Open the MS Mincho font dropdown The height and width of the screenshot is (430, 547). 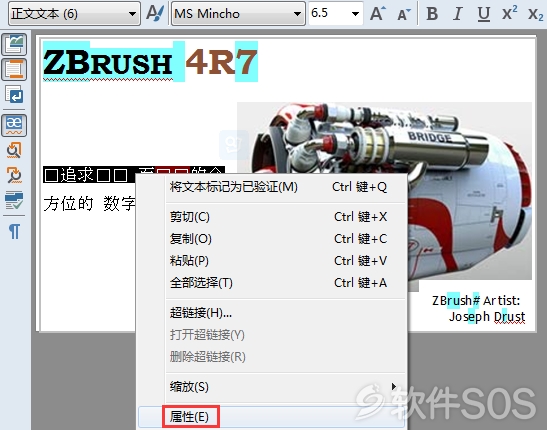238,14
